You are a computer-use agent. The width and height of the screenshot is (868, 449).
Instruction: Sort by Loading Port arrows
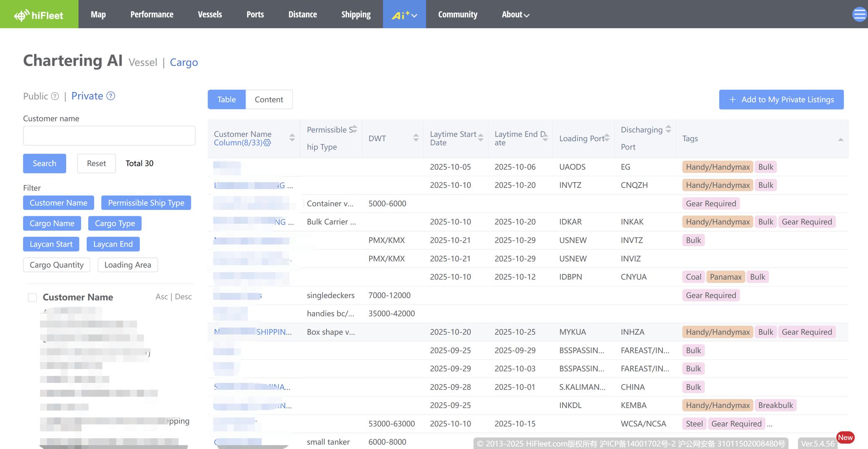pyautogui.click(x=607, y=138)
